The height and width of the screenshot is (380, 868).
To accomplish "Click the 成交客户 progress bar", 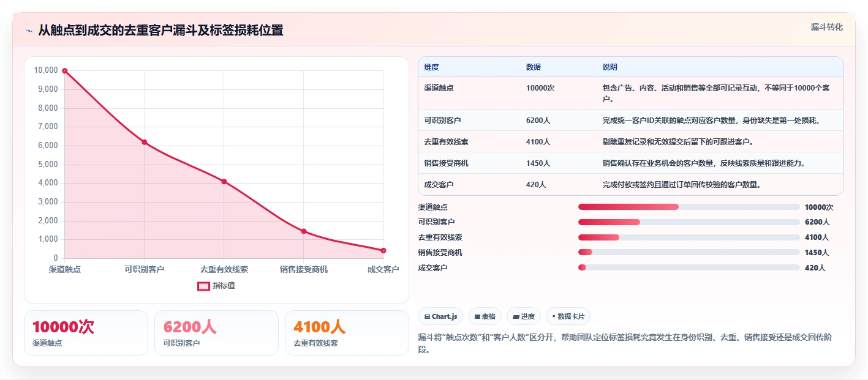I will tap(689, 267).
